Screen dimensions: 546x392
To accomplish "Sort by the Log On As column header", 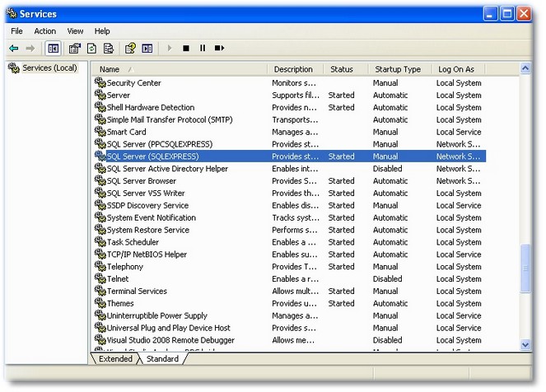I will (x=458, y=69).
